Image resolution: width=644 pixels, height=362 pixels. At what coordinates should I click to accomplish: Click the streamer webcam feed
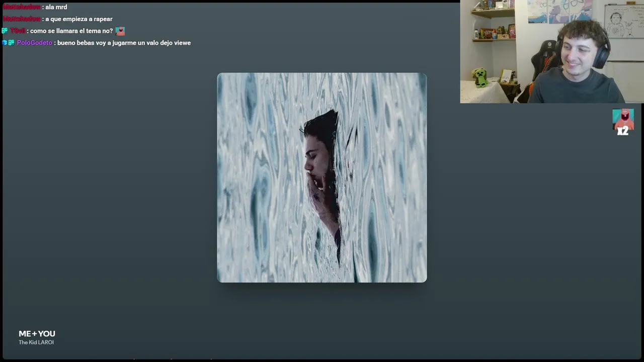[552, 51]
